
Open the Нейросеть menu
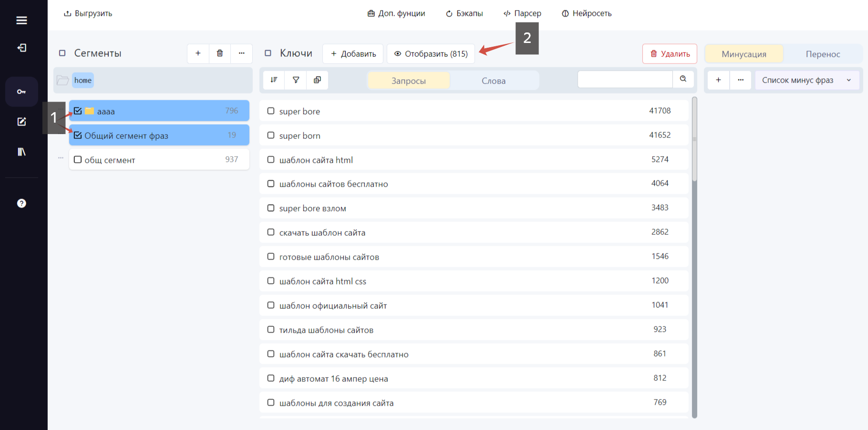[x=587, y=13]
